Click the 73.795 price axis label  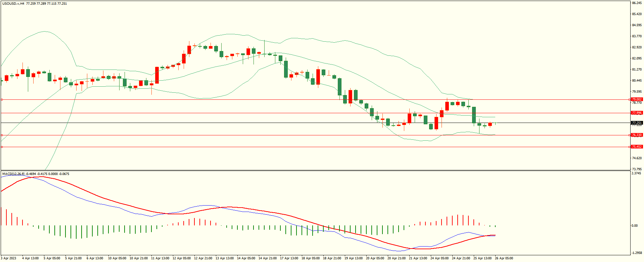point(637,169)
